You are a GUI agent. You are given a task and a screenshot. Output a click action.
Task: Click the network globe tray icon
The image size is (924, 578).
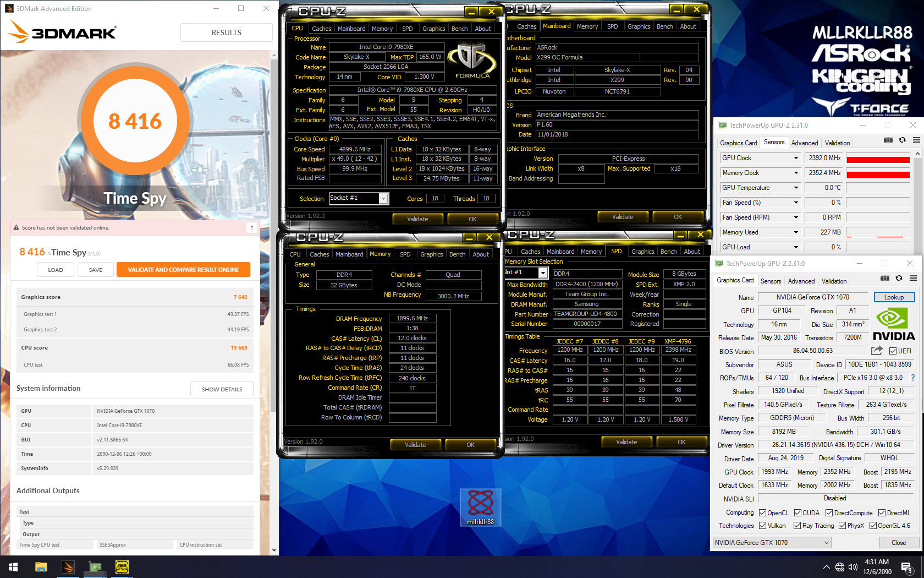coord(840,567)
